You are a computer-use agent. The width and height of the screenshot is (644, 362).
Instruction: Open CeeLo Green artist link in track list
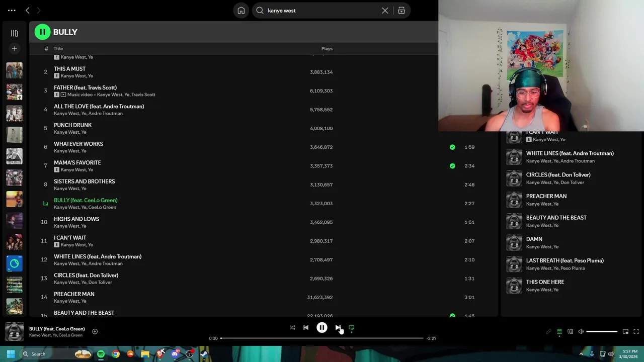(102, 207)
